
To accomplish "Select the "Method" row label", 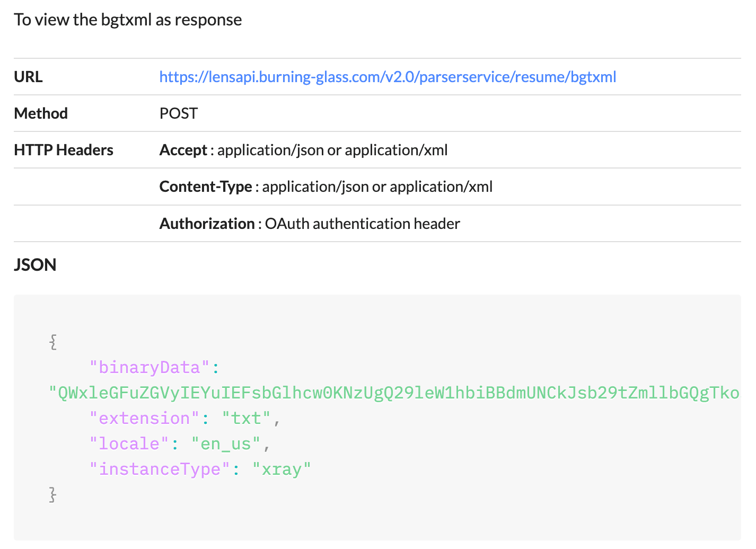I will tap(41, 113).
